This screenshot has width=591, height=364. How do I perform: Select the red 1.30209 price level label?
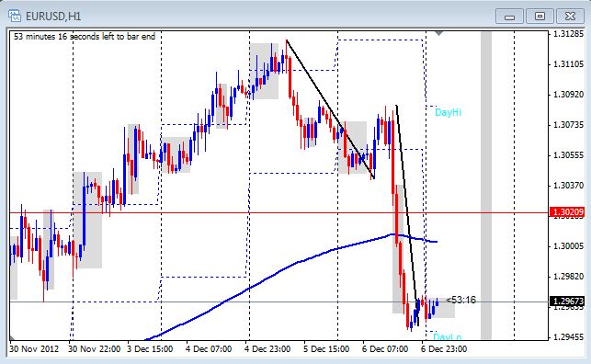click(567, 212)
